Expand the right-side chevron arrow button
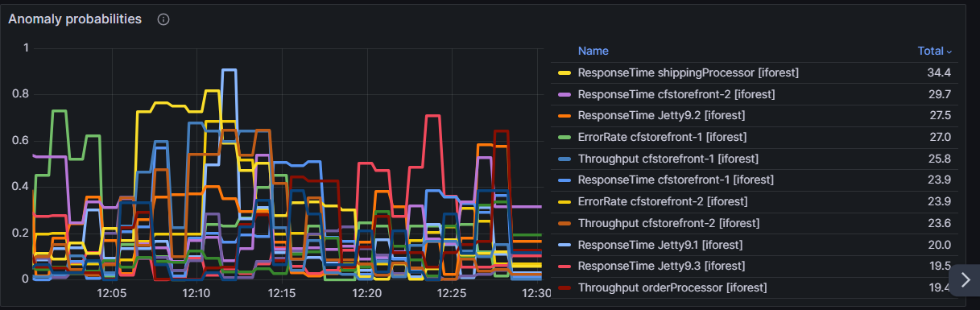 coord(966,279)
